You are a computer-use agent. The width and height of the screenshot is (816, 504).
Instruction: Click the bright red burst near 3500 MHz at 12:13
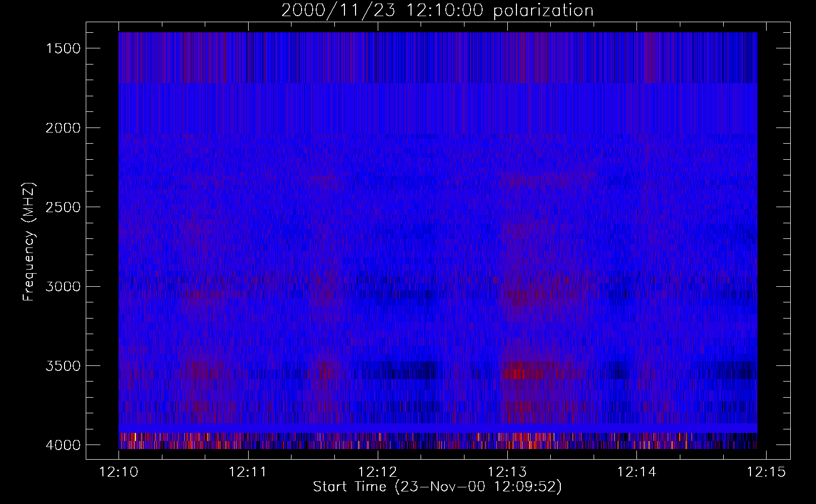point(524,373)
